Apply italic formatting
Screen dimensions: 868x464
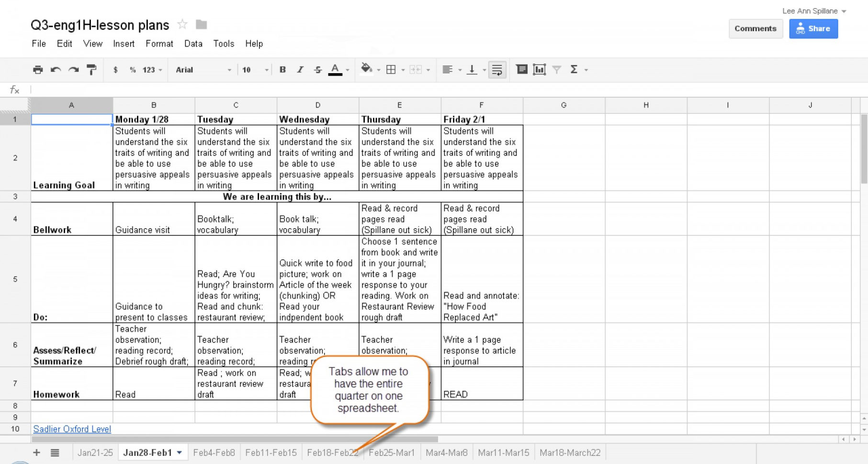tap(300, 69)
